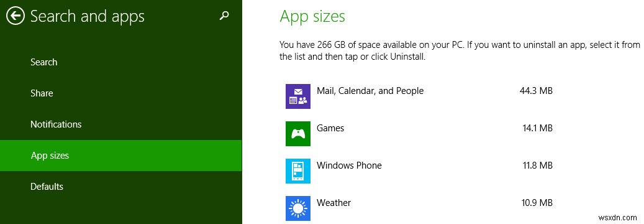
Task: Open the Notifications settings section
Action: click(x=120, y=124)
